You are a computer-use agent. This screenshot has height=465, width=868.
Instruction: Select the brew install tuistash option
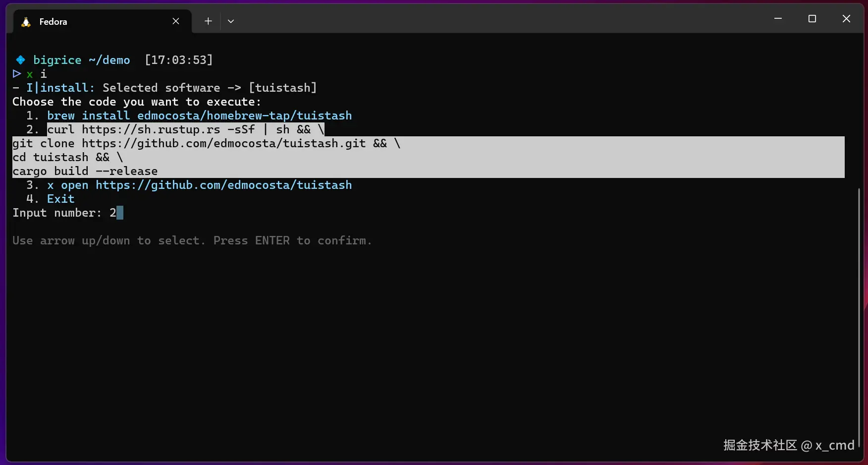(x=199, y=116)
